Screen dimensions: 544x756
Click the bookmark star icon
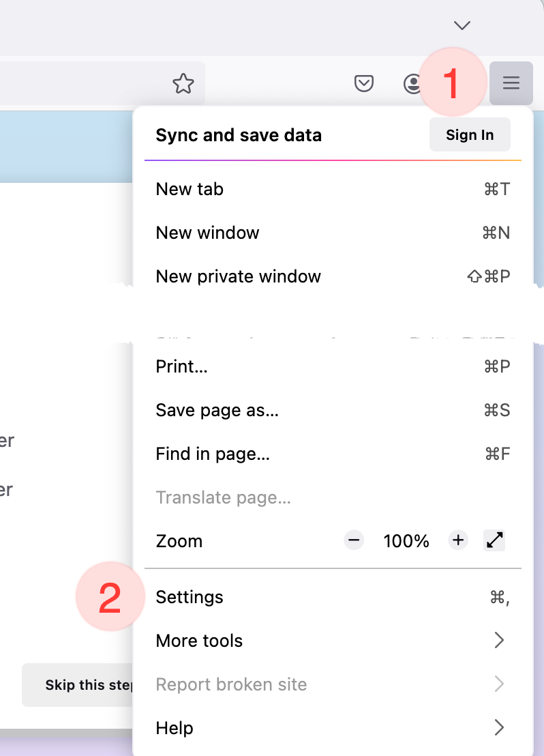pyautogui.click(x=183, y=84)
